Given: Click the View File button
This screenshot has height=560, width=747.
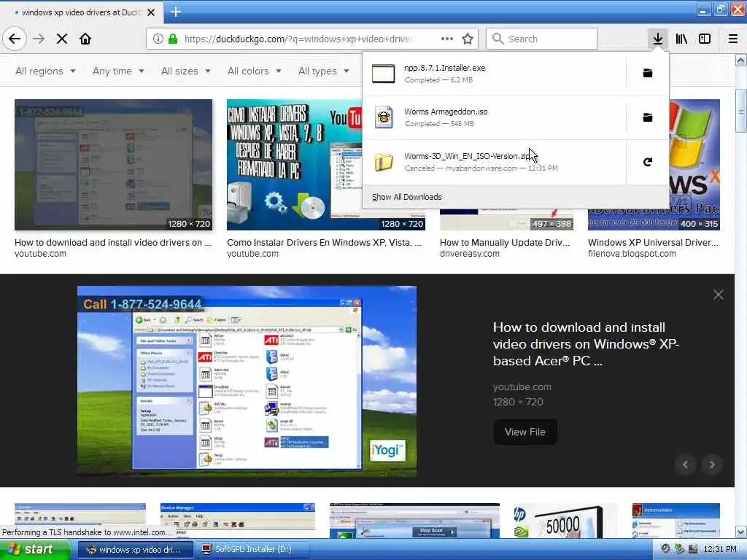Looking at the screenshot, I should click(x=525, y=432).
